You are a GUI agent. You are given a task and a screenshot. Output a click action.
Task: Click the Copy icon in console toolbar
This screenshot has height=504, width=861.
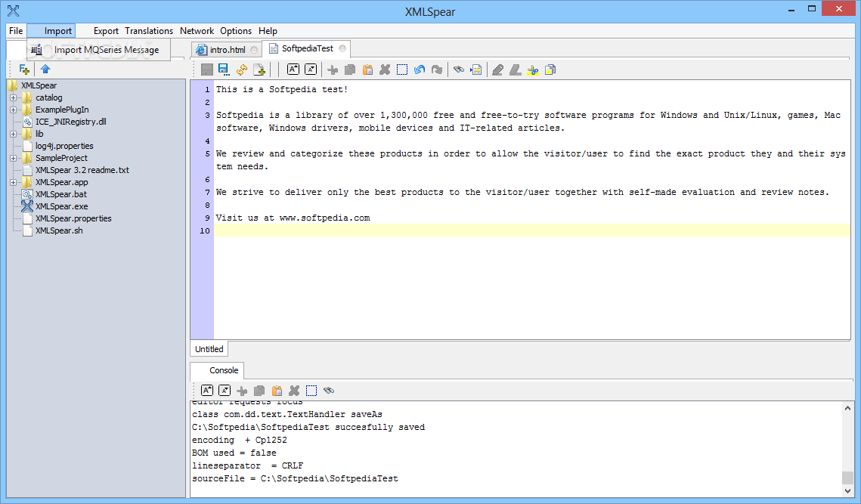coord(259,391)
